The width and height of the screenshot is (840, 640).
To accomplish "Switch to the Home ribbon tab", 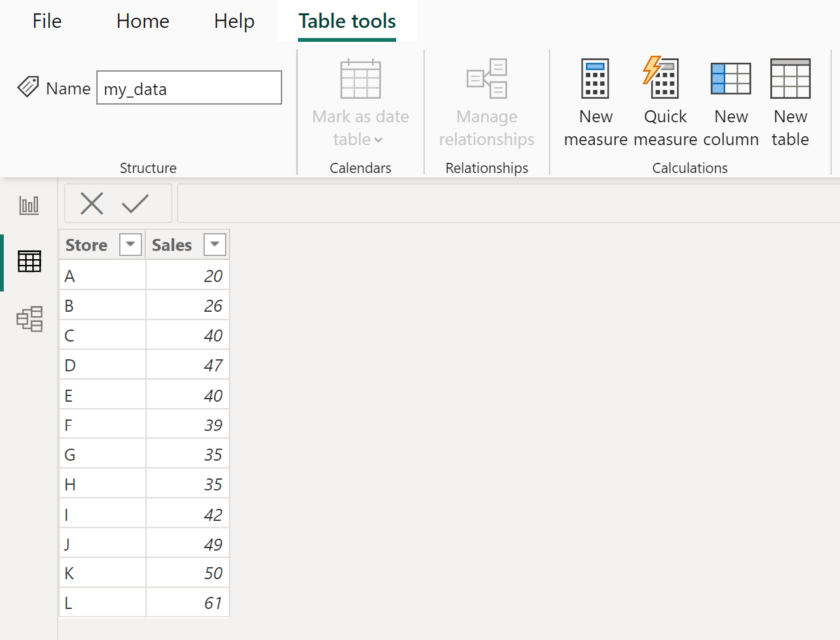I will [142, 21].
